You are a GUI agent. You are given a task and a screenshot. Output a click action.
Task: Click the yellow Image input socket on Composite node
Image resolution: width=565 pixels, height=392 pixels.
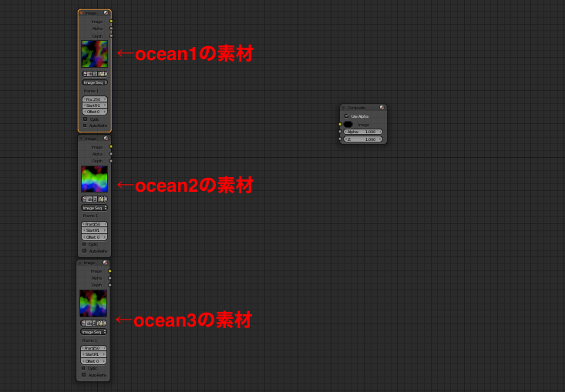[x=340, y=125]
